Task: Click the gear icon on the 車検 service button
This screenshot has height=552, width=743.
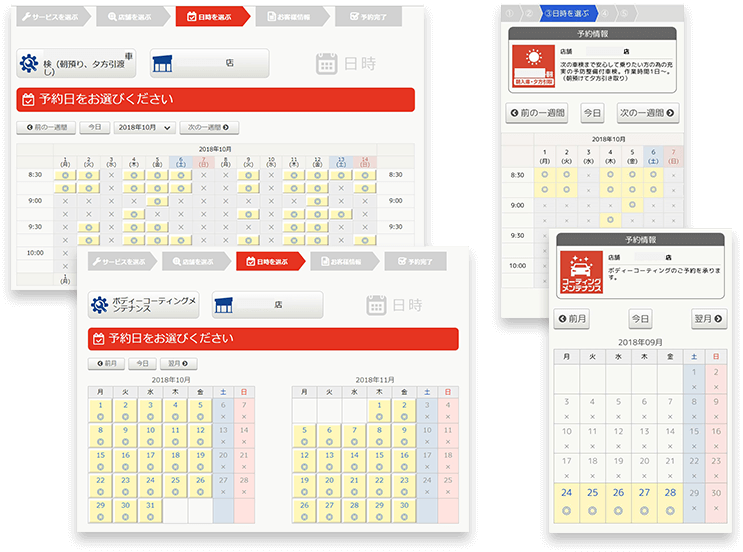Action: click(29, 63)
